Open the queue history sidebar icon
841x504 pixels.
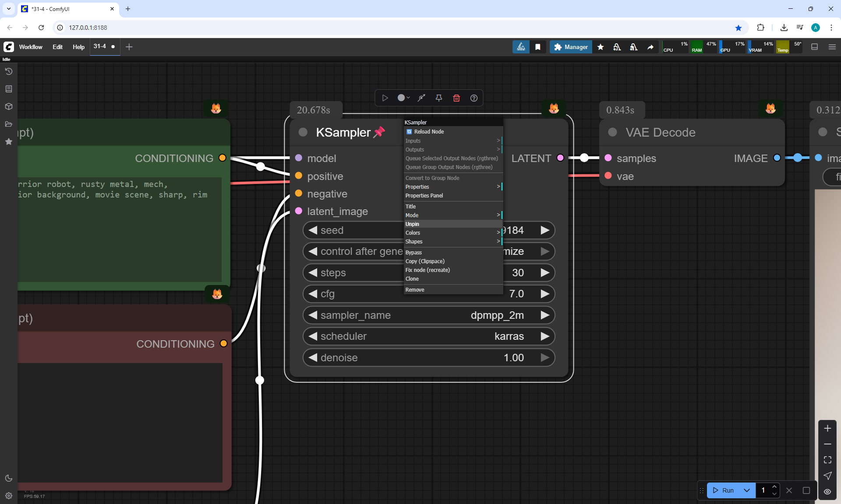(8, 71)
